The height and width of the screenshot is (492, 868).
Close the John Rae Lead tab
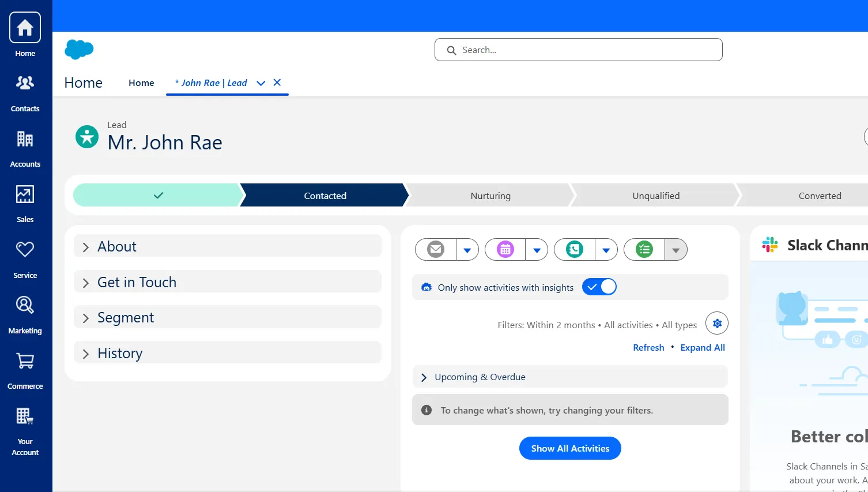277,82
